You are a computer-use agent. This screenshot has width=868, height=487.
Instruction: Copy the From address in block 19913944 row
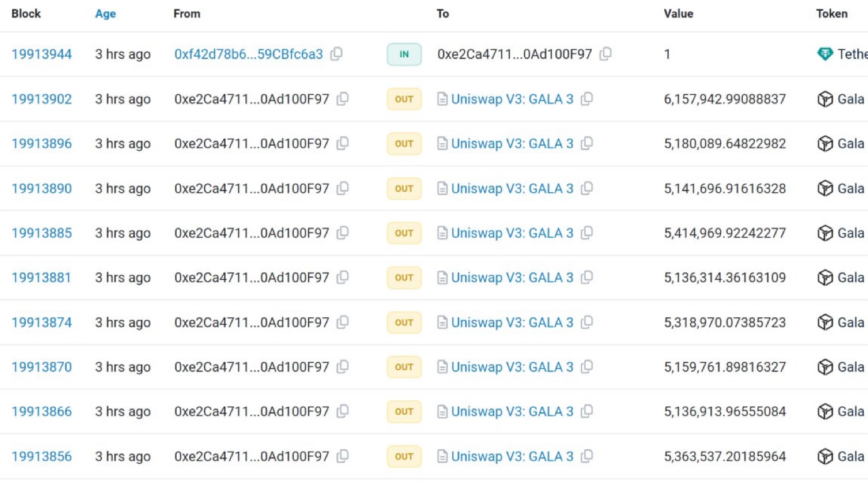[337, 54]
